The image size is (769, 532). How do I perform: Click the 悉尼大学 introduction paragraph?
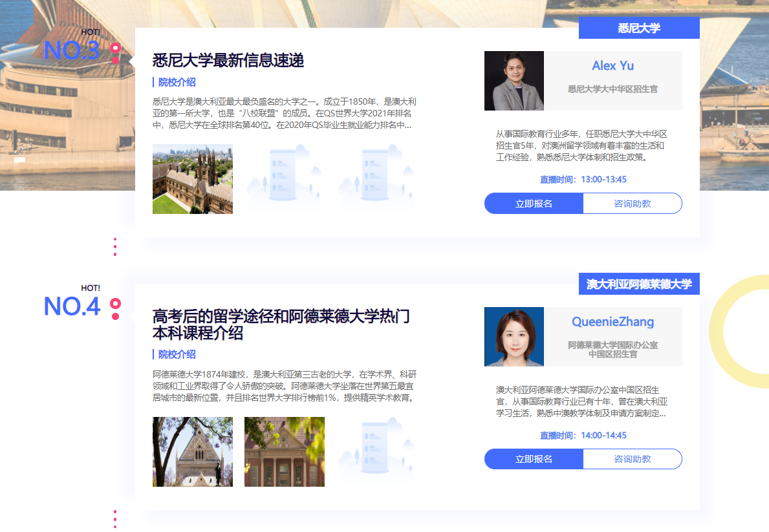click(x=285, y=113)
